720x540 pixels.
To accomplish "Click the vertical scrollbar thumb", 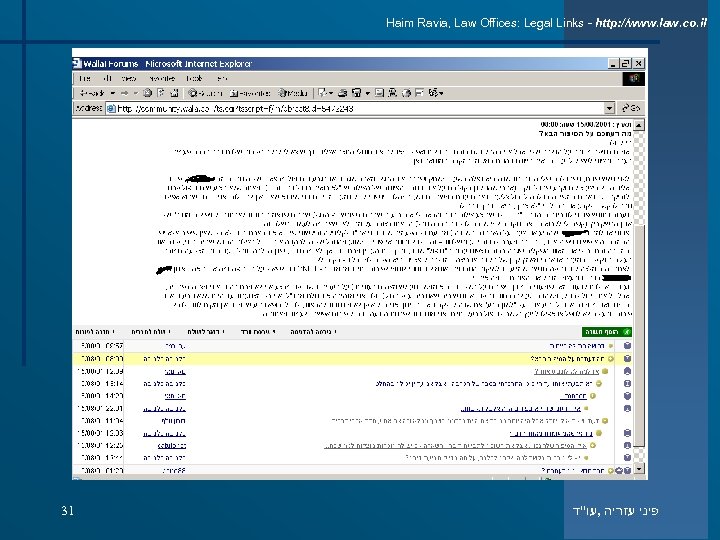I will [639, 335].
